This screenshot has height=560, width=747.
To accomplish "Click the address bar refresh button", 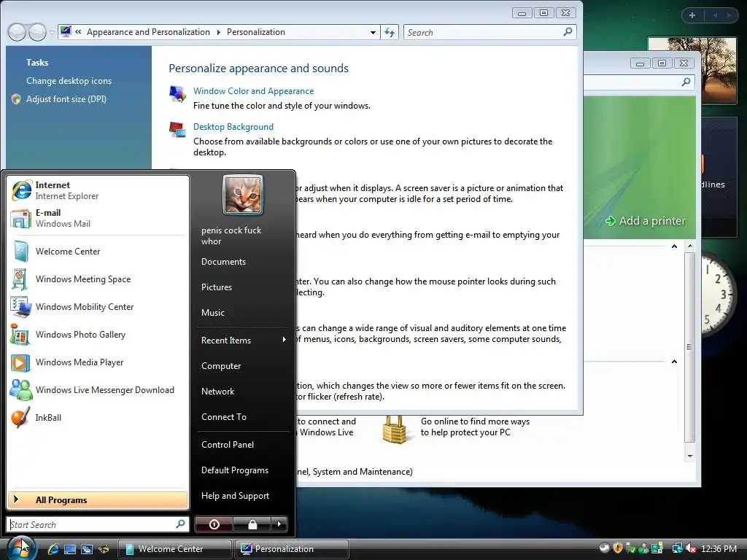I will pos(390,32).
